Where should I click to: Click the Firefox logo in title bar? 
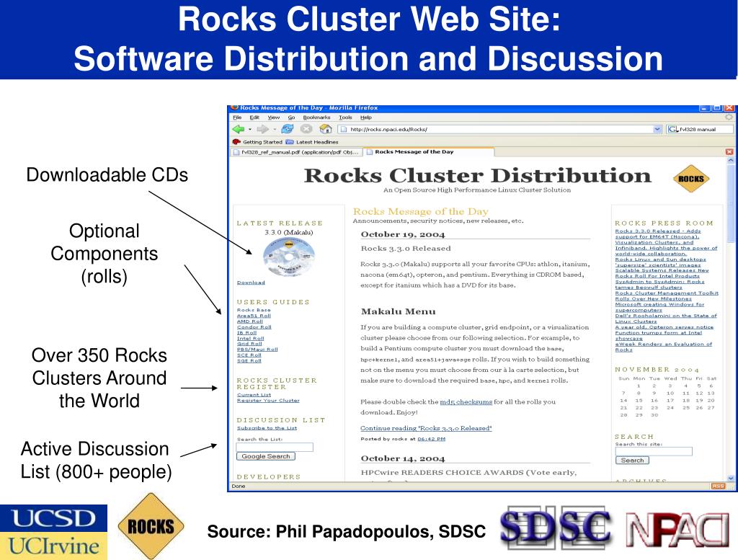coord(235,108)
